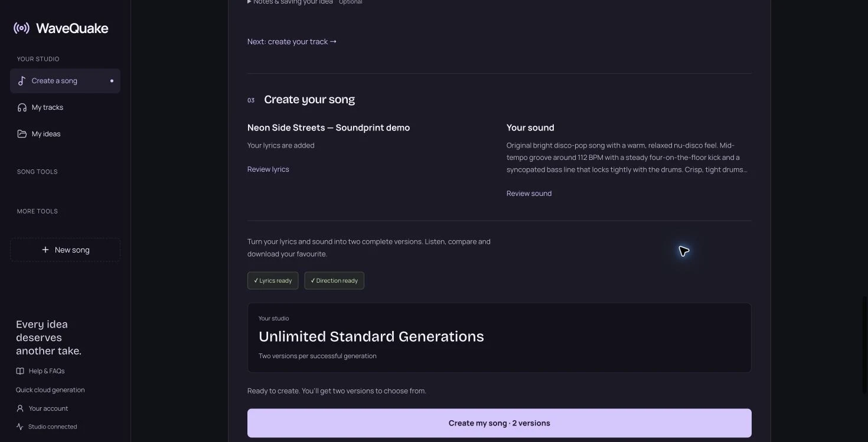Click the plus icon on New song
Screen dimensions: 868x442
(45, 250)
